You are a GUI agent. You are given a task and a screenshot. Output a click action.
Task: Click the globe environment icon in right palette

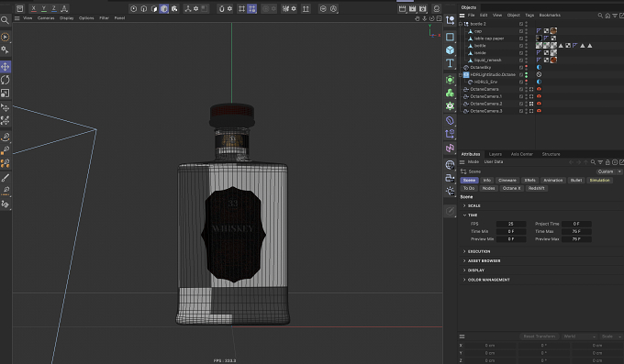pyautogui.click(x=450, y=164)
